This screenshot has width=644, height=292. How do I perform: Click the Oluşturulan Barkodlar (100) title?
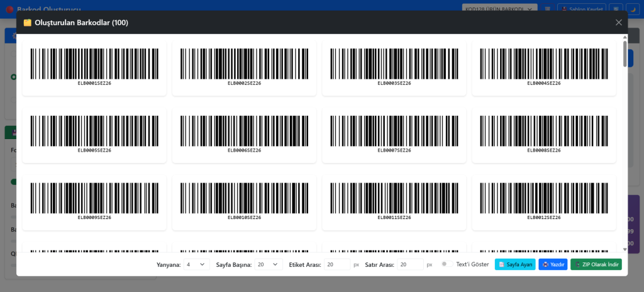point(81,23)
